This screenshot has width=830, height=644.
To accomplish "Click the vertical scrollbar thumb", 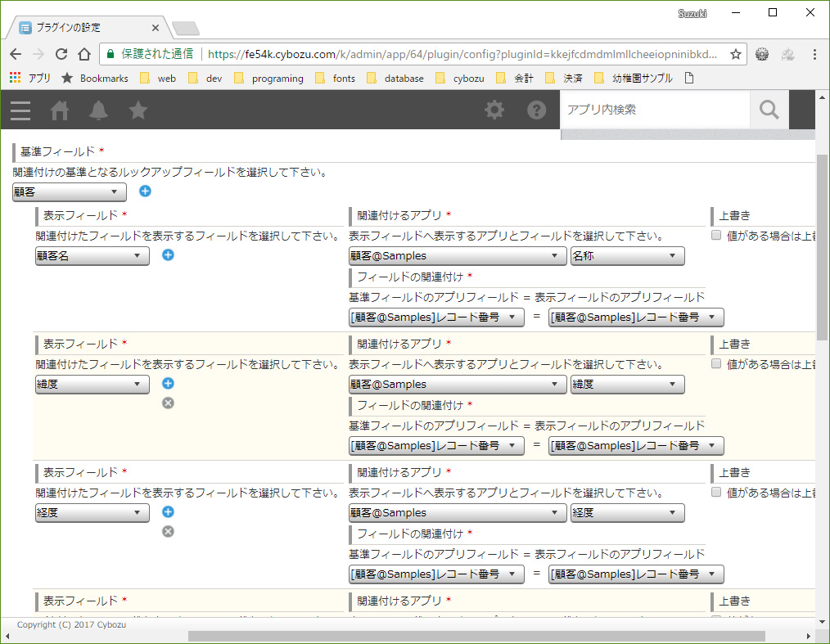I will tap(822, 247).
